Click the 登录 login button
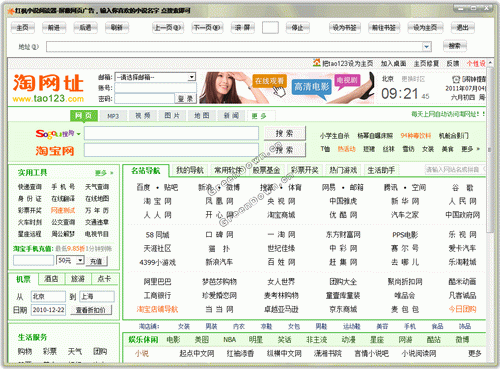 (x=185, y=99)
